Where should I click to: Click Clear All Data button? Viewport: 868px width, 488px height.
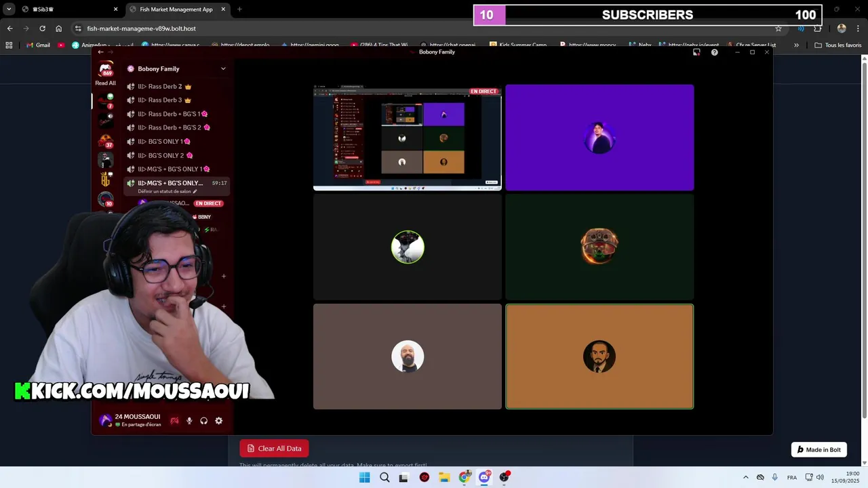tap(274, 448)
